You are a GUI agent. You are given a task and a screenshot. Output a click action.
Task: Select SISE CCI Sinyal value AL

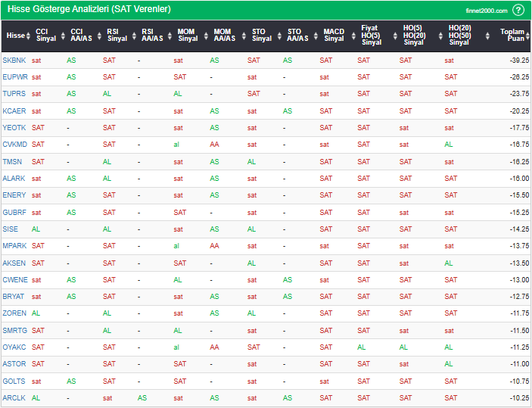click(x=36, y=229)
